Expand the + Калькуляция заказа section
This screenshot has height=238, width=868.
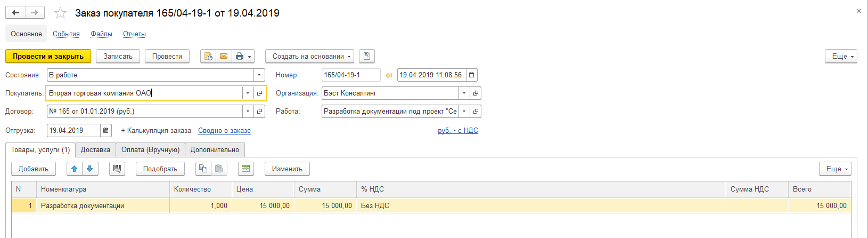[156, 130]
